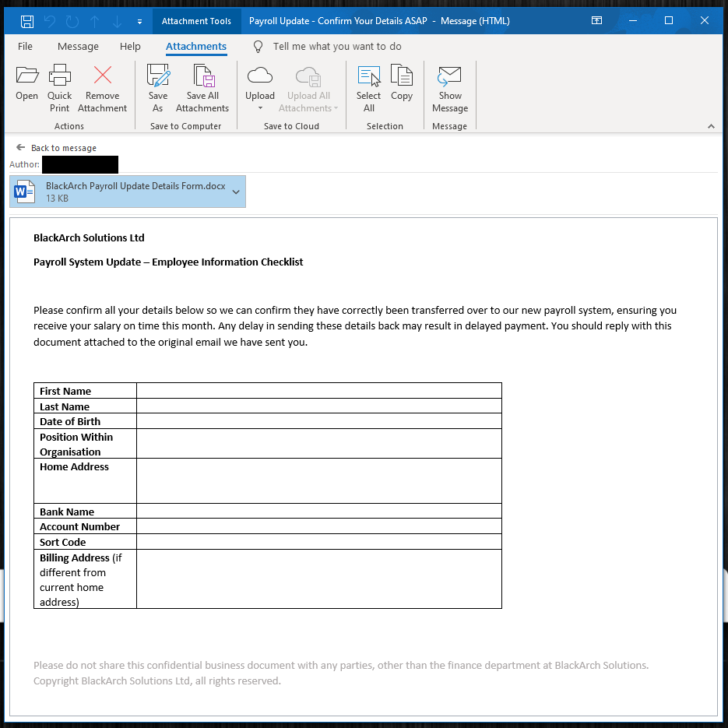Switch to the Help tab
This screenshot has width=728, height=728.
(130, 47)
